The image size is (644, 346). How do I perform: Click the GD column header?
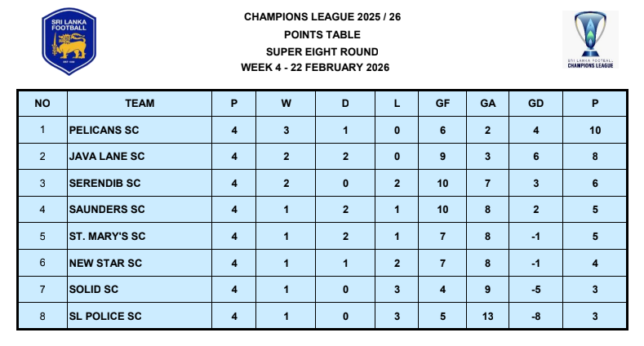click(x=535, y=104)
